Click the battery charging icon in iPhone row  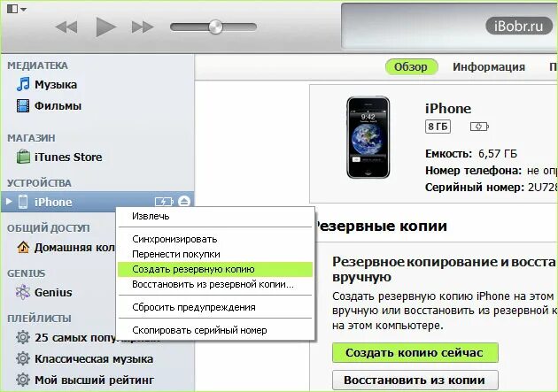[164, 202]
